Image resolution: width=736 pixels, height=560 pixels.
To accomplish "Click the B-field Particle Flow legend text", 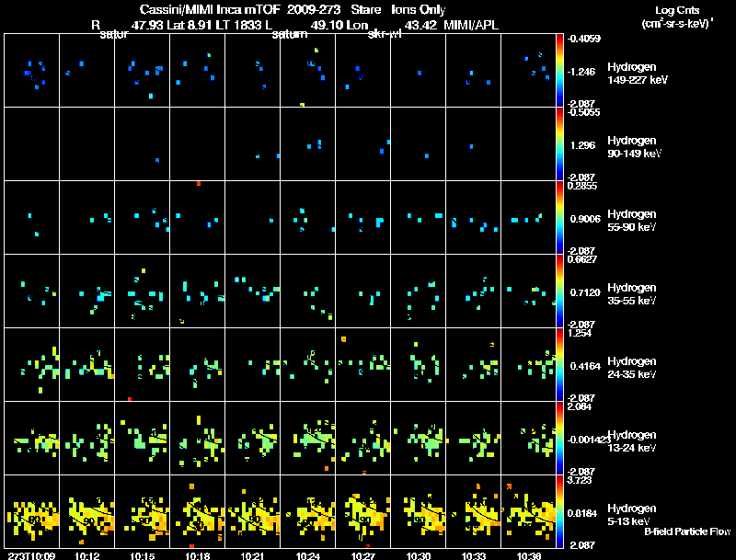I will point(687,531).
